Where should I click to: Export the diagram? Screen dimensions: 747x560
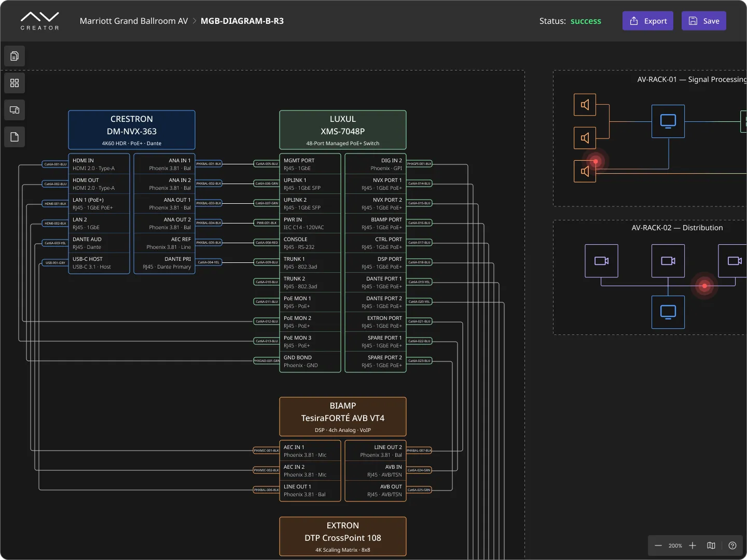(x=648, y=21)
